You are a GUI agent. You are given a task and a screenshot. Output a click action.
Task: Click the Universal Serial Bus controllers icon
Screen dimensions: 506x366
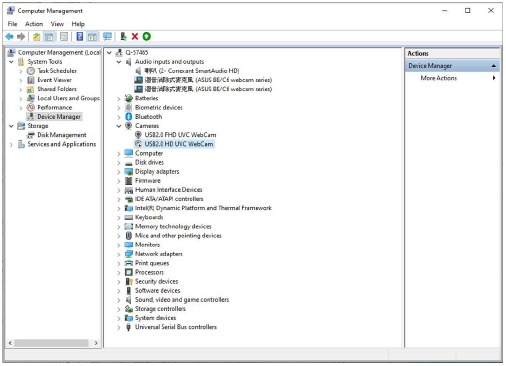point(128,327)
